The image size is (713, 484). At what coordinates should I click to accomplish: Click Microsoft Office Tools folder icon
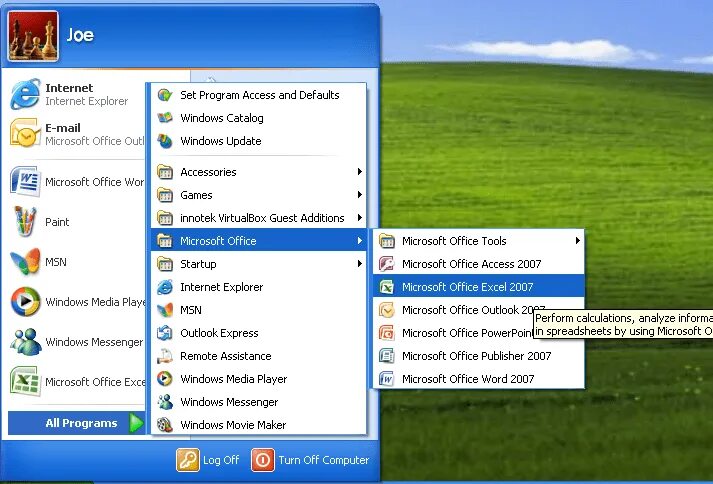pyautogui.click(x=387, y=241)
